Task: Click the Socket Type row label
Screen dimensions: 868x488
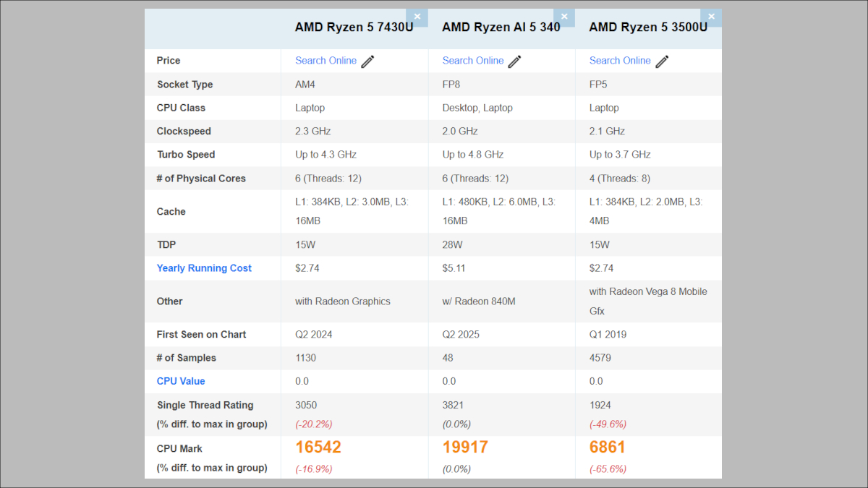Action: point(184,85)
